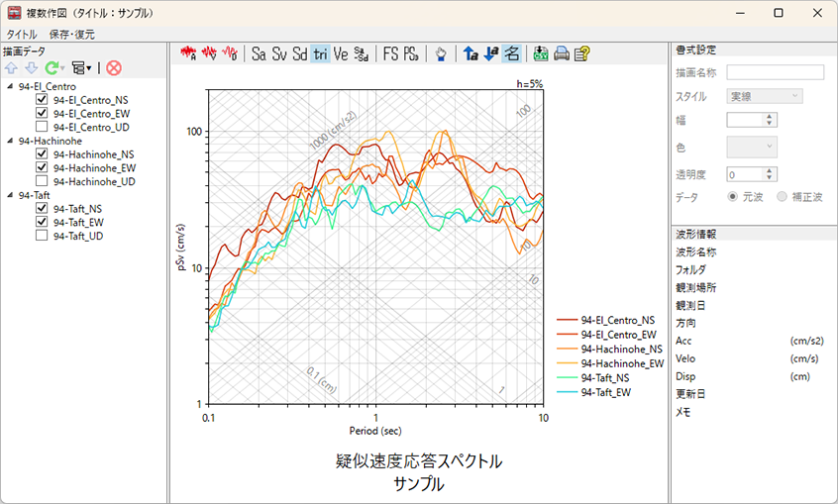Open the タイトル menu
Image resolution: width=838 pixels, height=504 pixels.
point(22,35)
